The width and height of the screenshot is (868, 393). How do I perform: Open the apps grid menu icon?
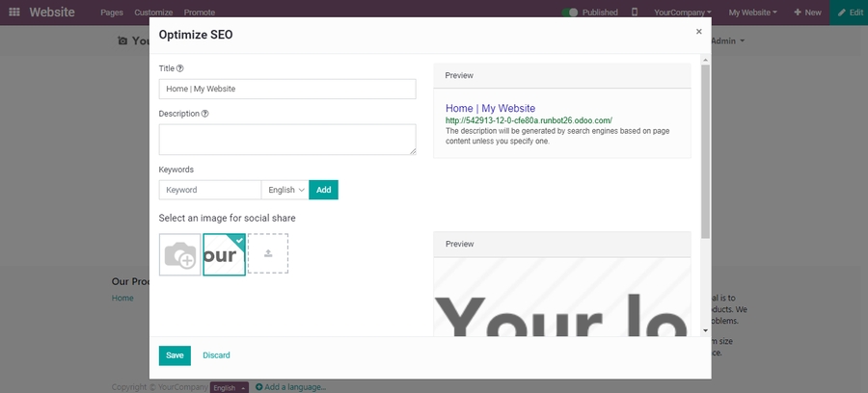[x=14, y=12]
